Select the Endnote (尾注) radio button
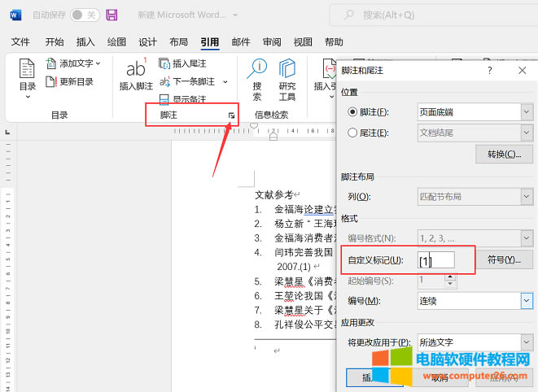This screenshot has height=392, width=538. tap(352, 133)
